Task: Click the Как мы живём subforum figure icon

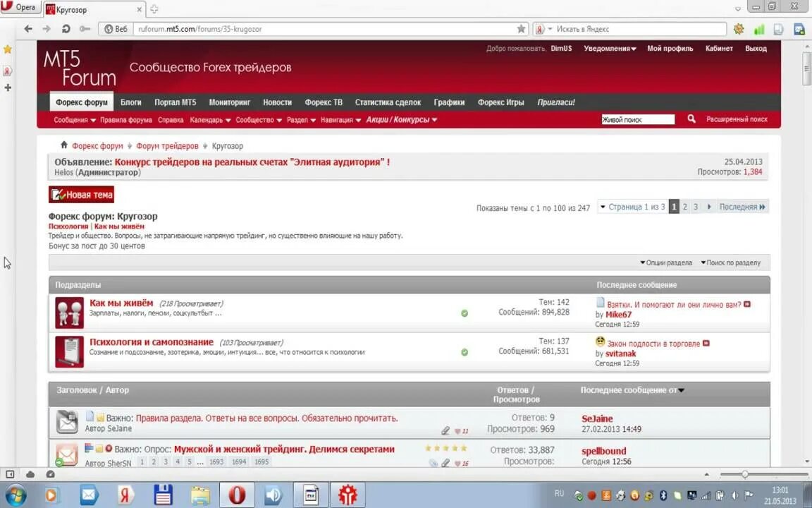Action: 69,313
